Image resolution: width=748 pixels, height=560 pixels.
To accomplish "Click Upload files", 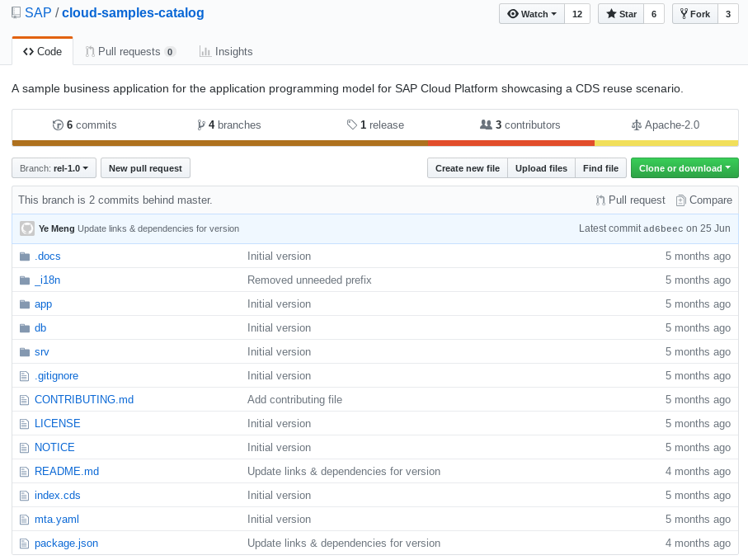I will pyautogui.click(x=542, y=168).
